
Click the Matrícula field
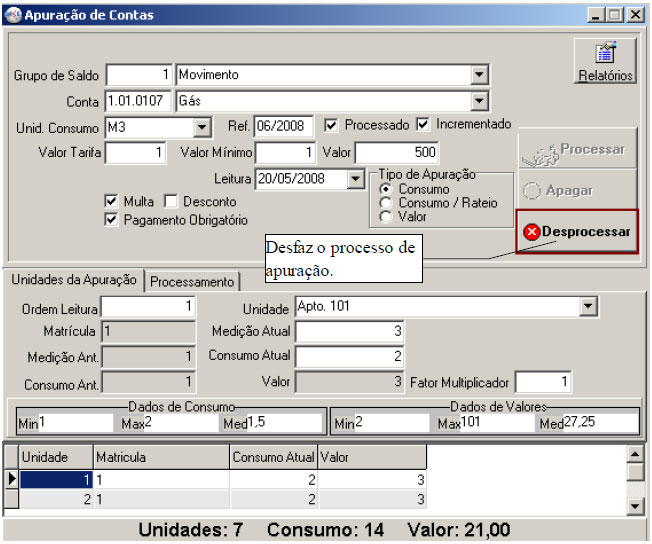[x=148, y=332]
